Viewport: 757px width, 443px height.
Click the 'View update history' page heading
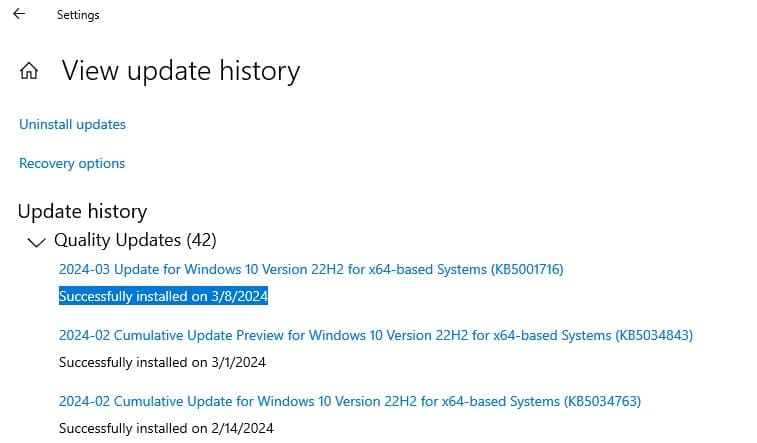[180, 71]
